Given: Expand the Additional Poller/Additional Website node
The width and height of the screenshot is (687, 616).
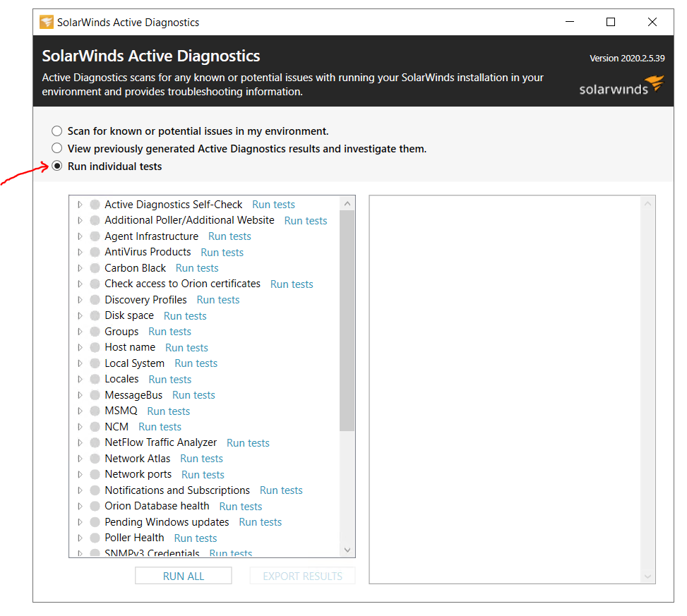Looking at the screenshot, I should tap(80, 220).
